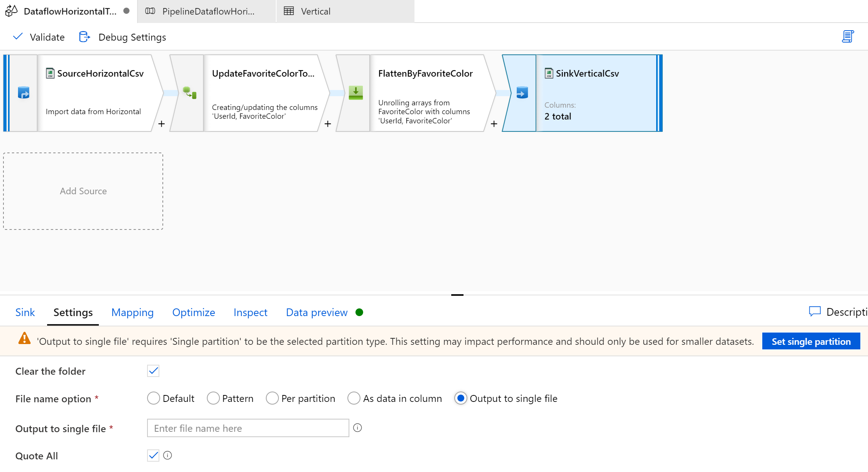Select the Per partition radio option
The height and width of the screenshot is (472, 868).
[272, 398]
